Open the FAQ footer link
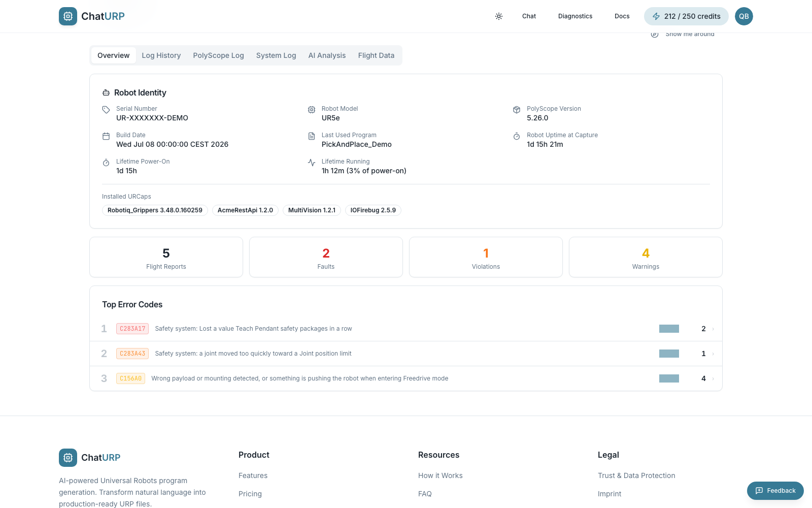 coord(425,494)
